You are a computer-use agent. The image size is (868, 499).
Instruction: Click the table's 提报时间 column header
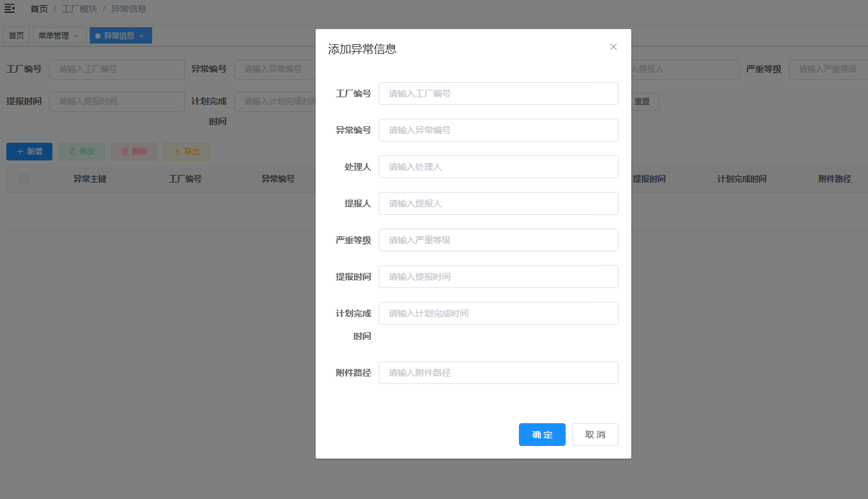click(649, 179)
